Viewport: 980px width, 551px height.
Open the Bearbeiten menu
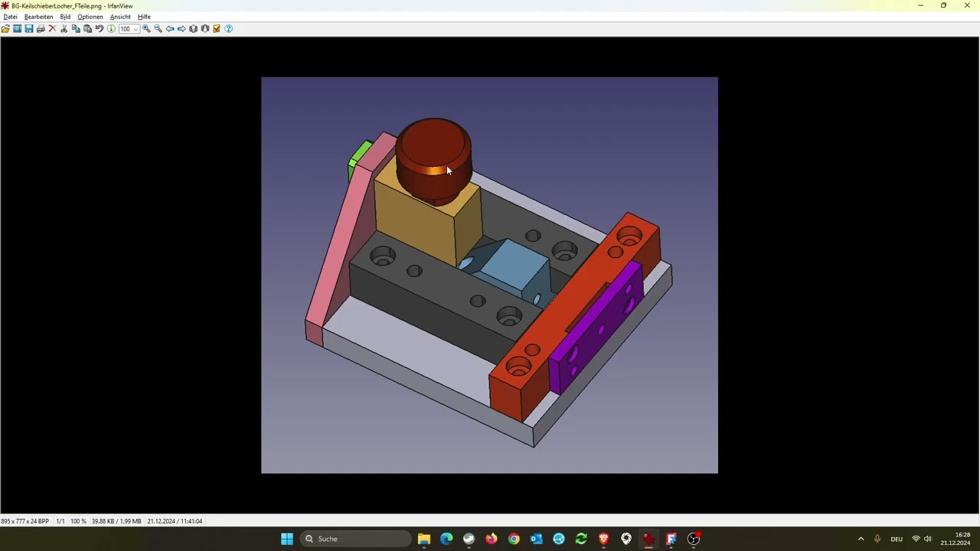pyautogui.click(x=38, y=17)
